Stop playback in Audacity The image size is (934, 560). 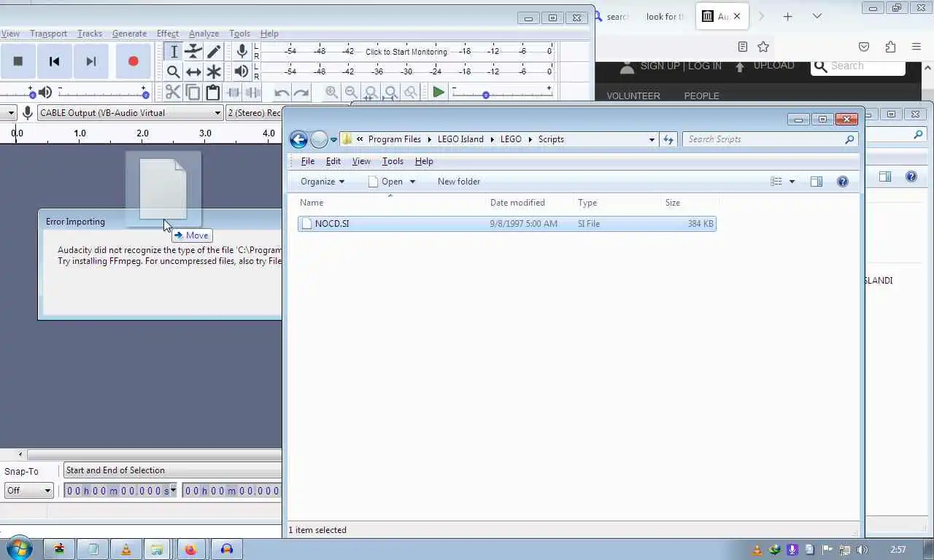(18, 62)
